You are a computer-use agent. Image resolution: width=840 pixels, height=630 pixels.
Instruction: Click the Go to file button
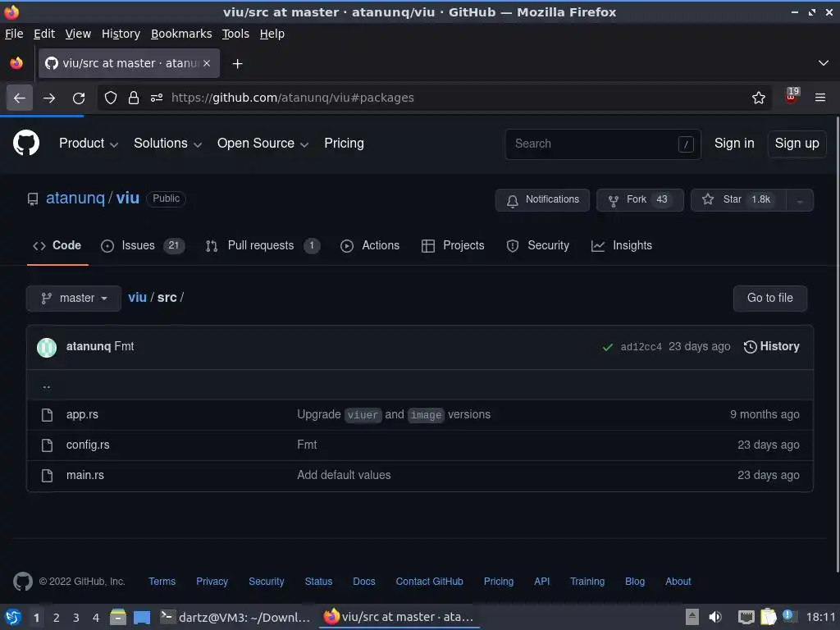(x=769, y=299)
